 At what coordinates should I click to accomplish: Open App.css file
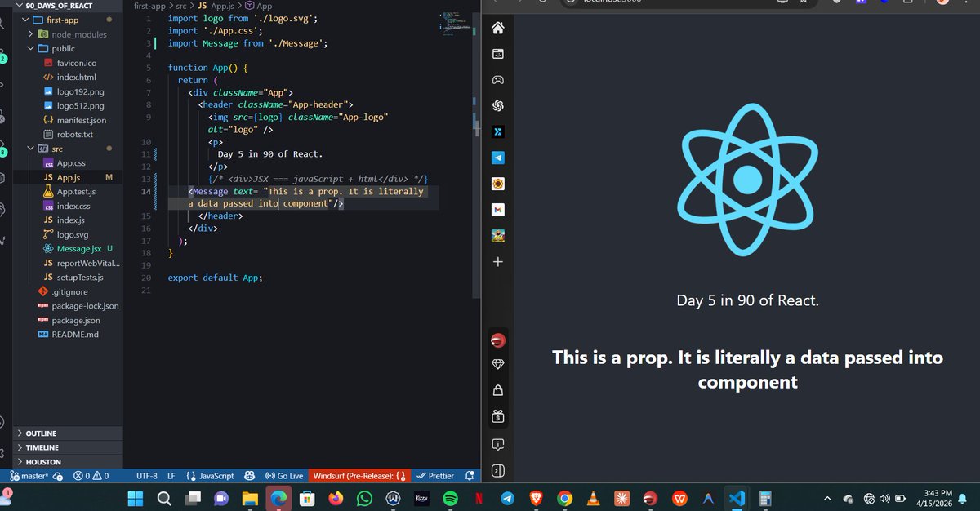coord(71,163)
